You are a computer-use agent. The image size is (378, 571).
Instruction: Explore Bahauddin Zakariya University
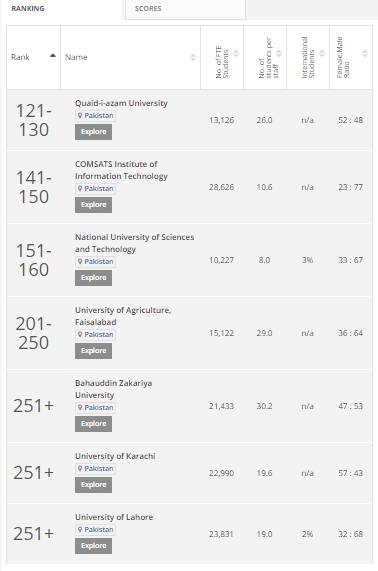tap(93, 424)
